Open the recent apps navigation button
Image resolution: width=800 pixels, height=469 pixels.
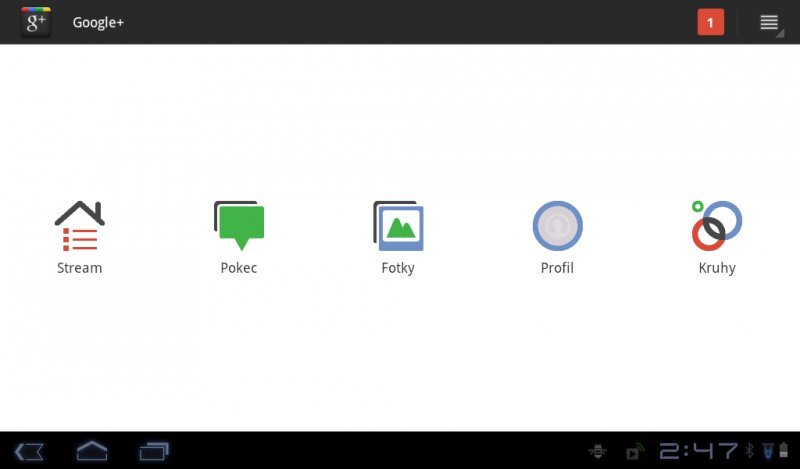154,452
